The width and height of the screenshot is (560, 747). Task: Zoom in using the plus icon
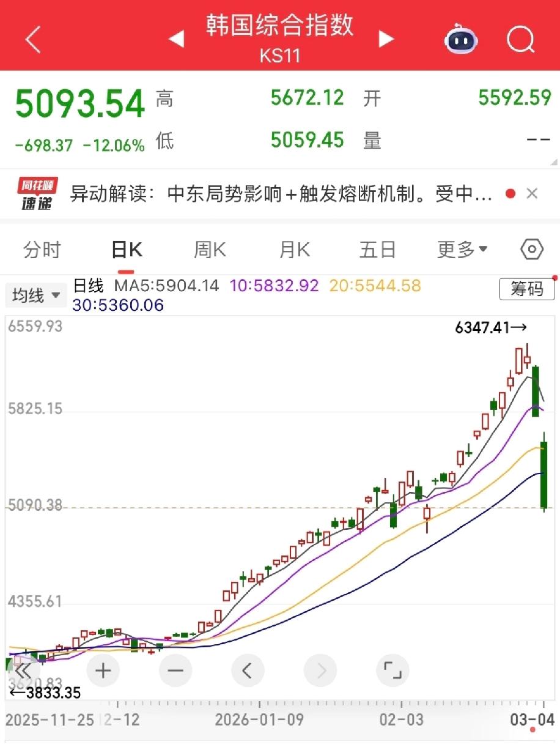coord(103,671)
